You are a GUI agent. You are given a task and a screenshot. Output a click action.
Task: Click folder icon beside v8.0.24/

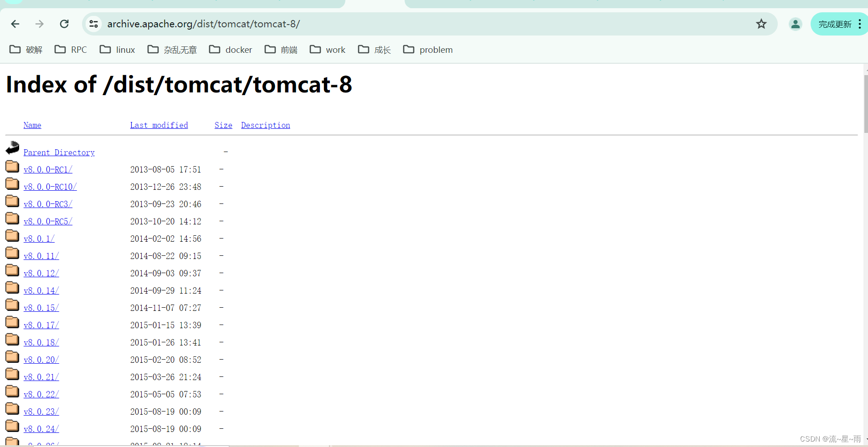pyautogui.click(x=12, y=426)
